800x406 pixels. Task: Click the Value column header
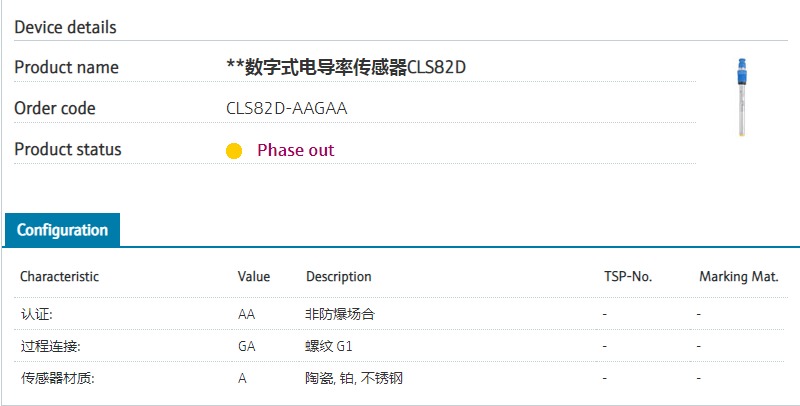254,276
